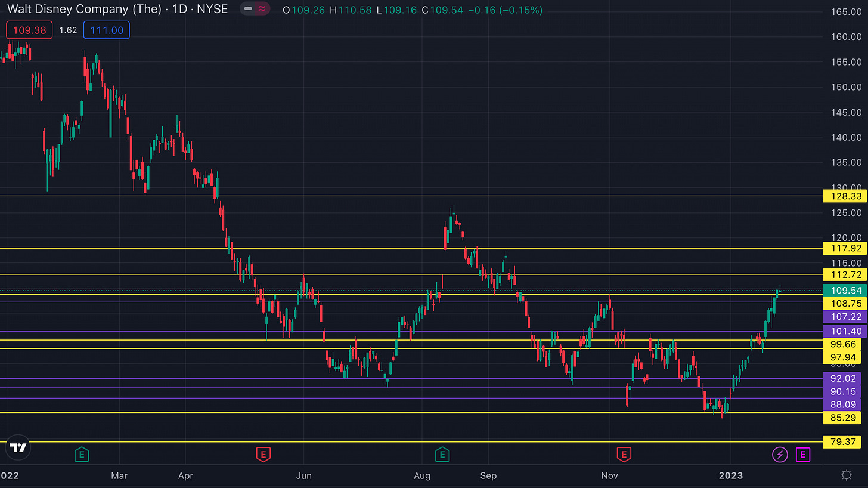
Task: Click the 2023 label on time axis
Action: [x=731, y=475]
